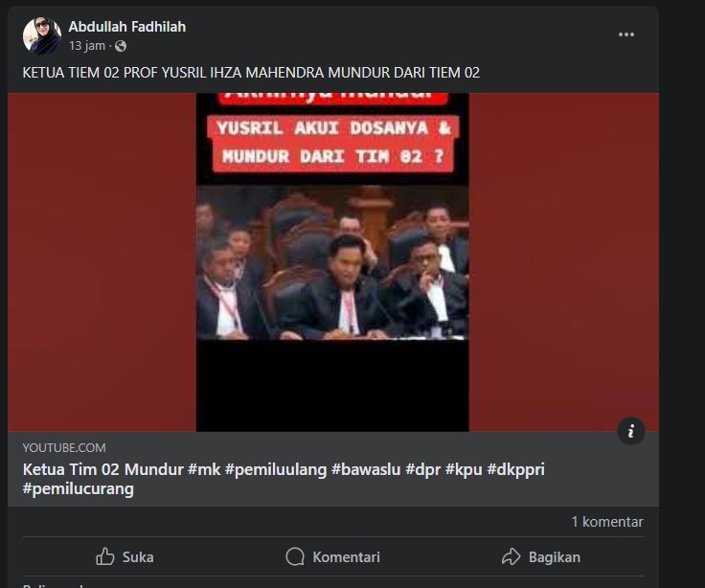
Task: Click the Abdullah Fadhilah name link
Action: click(x=126, y=27)
